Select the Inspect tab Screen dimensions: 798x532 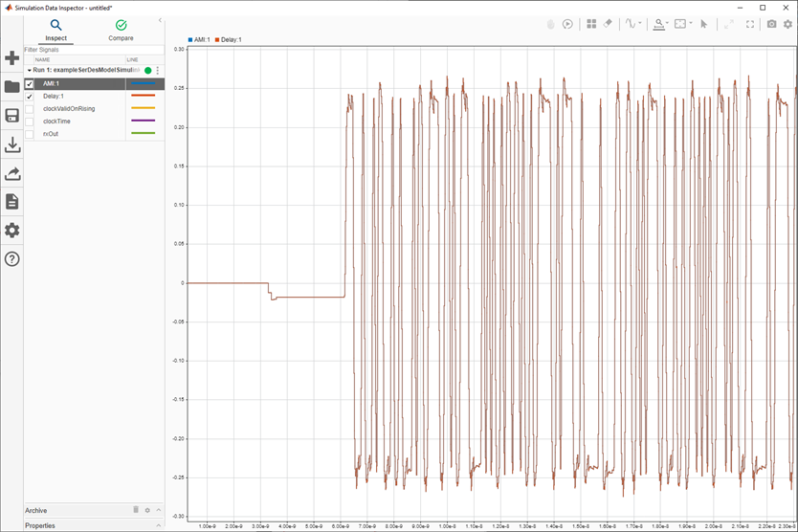tap(56, 30)
